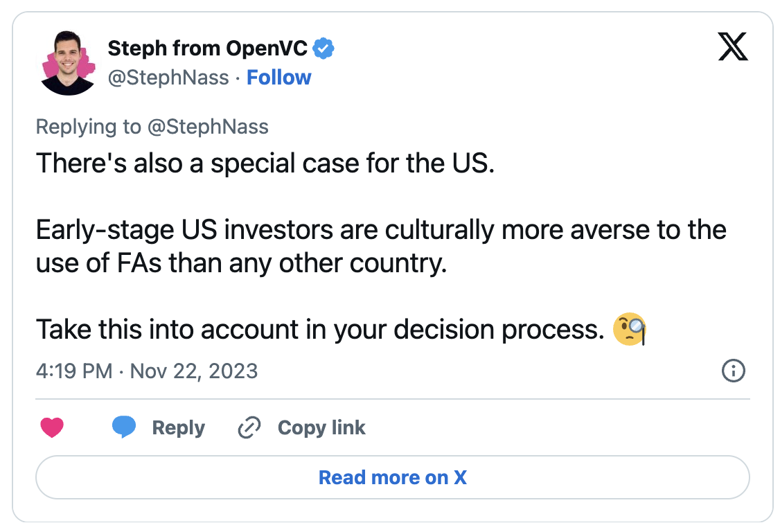
Task: Click the monocle face emoji
Action: click(x=630, y=330)
